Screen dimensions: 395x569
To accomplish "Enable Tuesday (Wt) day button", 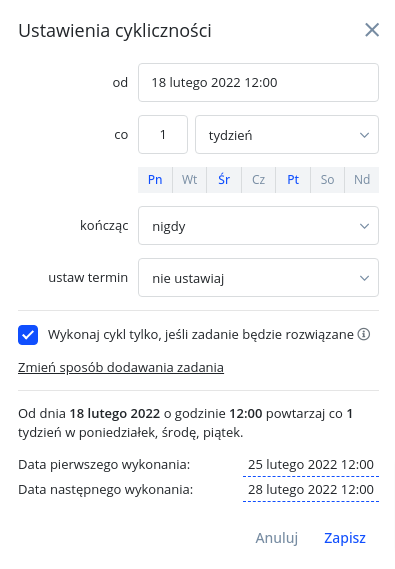I will (189, 180).
